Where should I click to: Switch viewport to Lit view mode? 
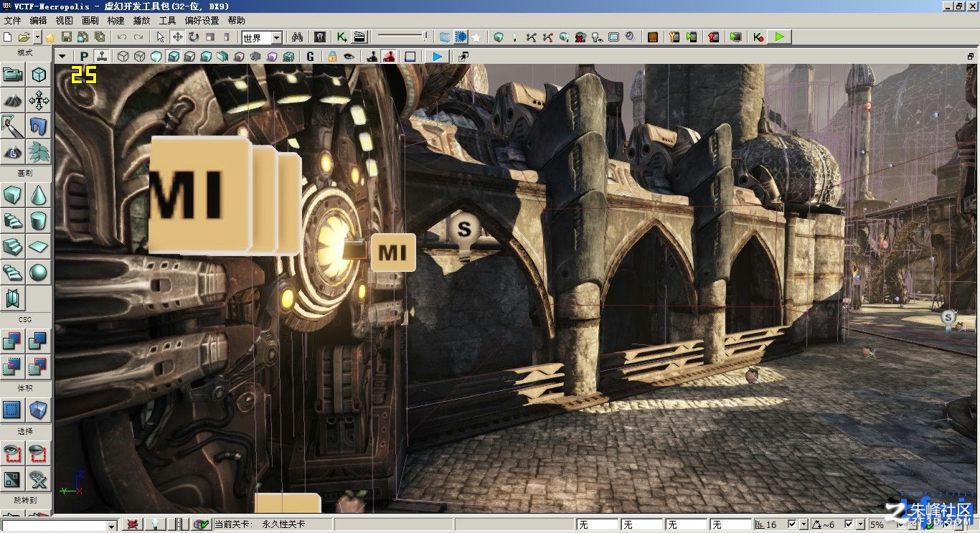coord(174,56)
